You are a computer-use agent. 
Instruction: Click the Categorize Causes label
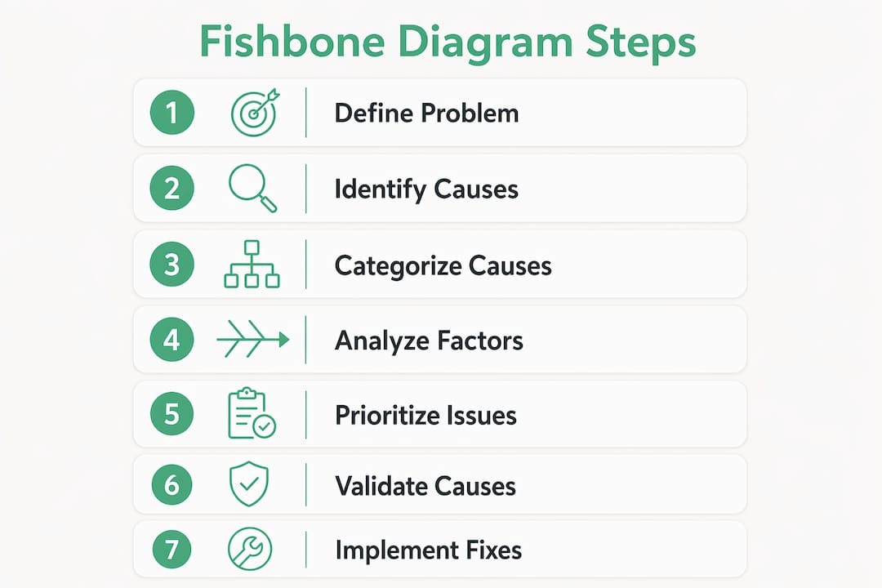coord(443,266)
